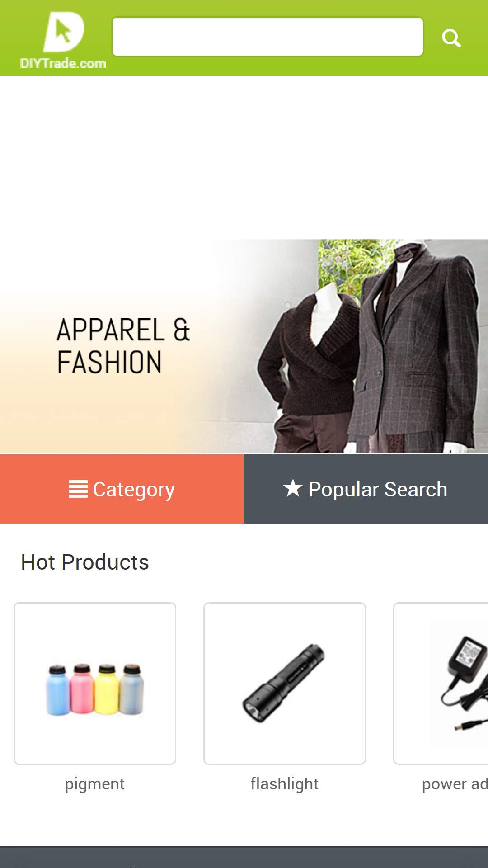488x868 pixels.
Task: Click the DIYTrade.com logo
Action: coord(63,40)
